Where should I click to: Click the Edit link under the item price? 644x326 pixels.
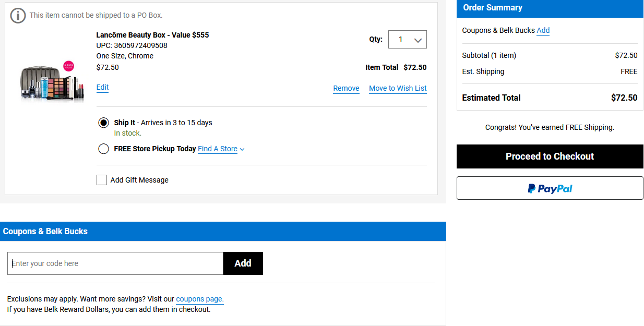[103, 87]
